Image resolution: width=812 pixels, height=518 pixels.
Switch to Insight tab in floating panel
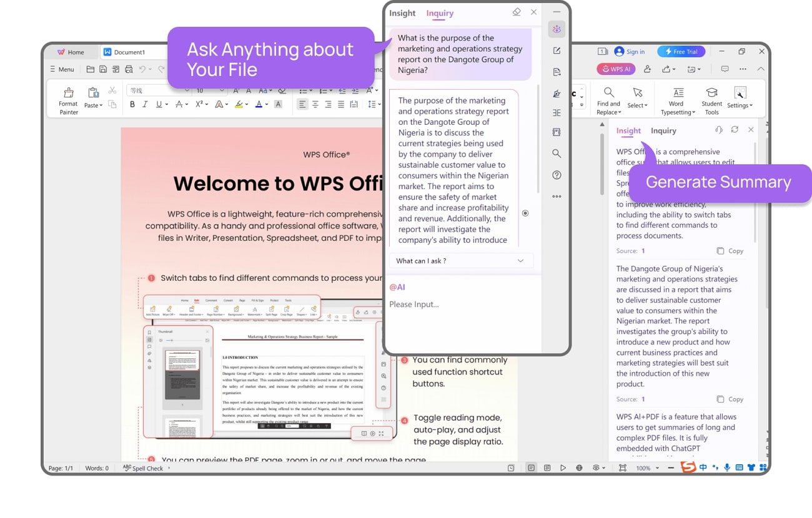[x=402, y=13]
